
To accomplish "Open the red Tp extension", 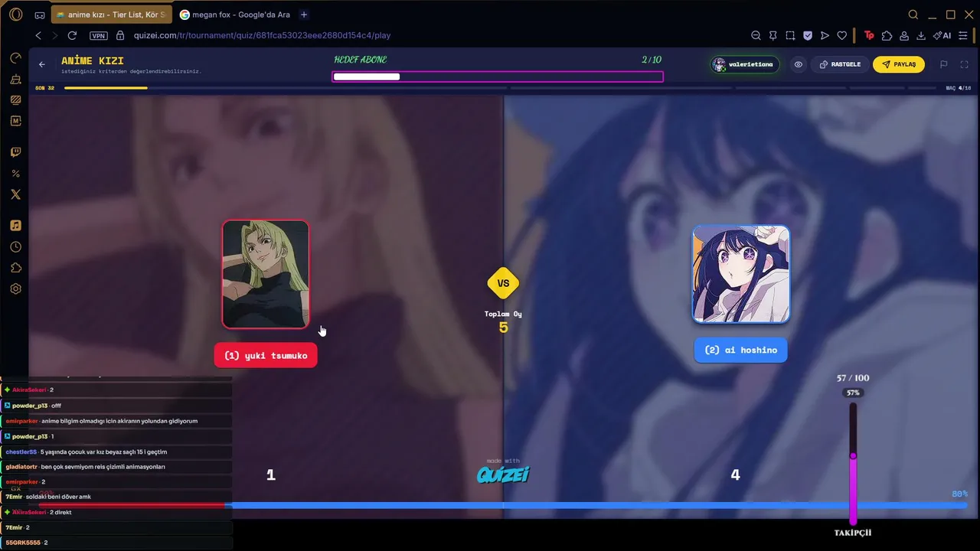I will pyautogui.click(x=869, y=35).
